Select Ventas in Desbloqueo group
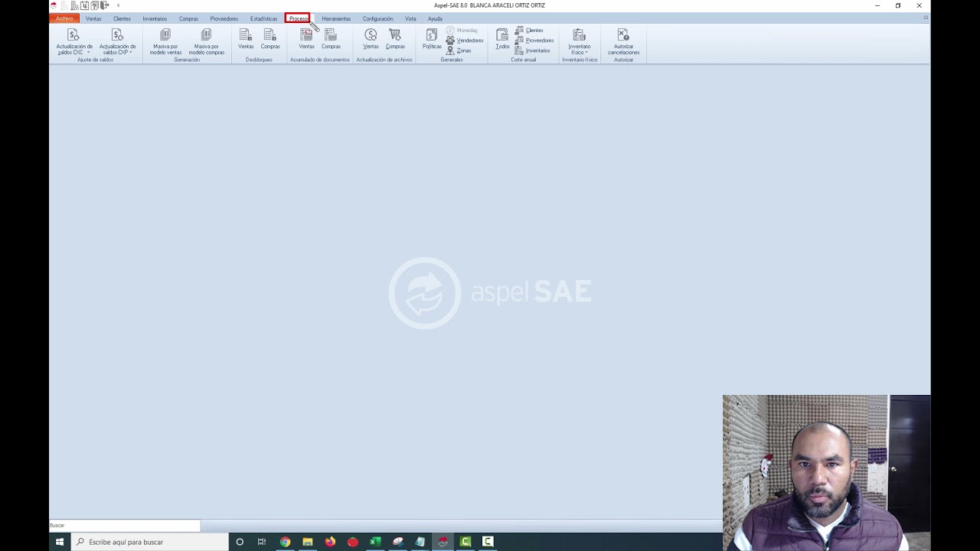The image size is (980, 551). click(246, 39)
